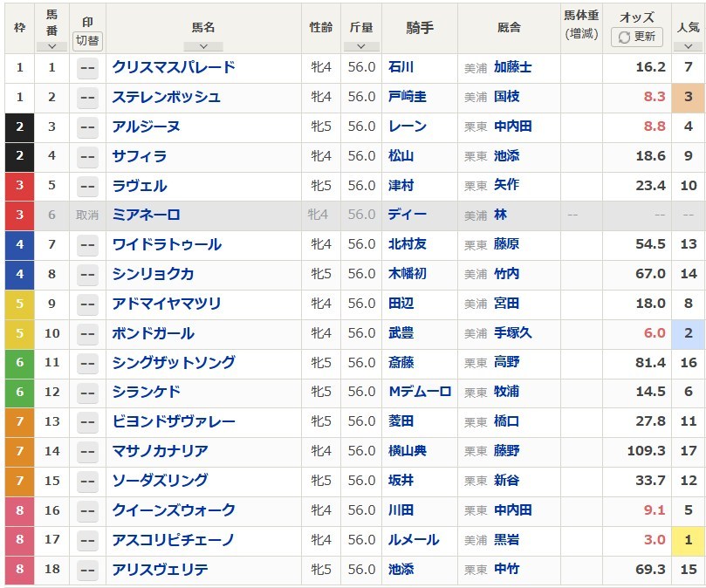Expand the 馬名 column sort arrow
This screenshot has width=706, height=588.
coord(203,46)
